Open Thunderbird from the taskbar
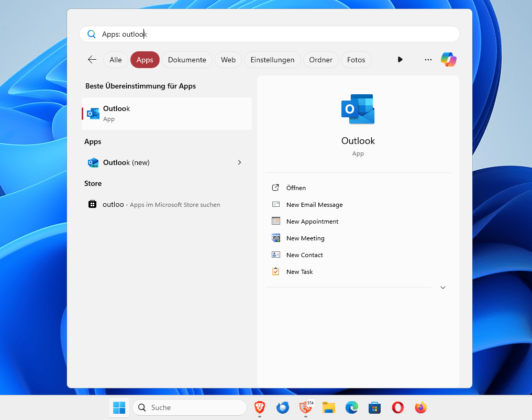532x420 pixels. pyautogui.click(x=283, y=407)
